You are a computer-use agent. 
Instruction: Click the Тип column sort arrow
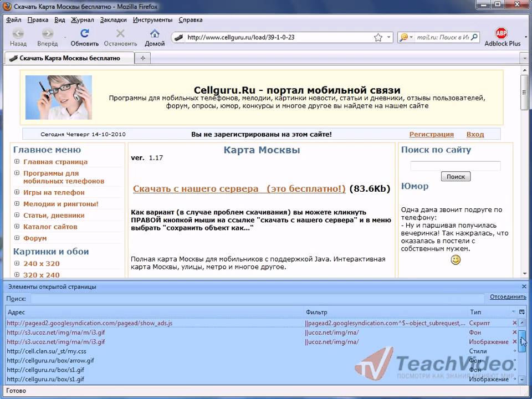click(x=513, y=312)
